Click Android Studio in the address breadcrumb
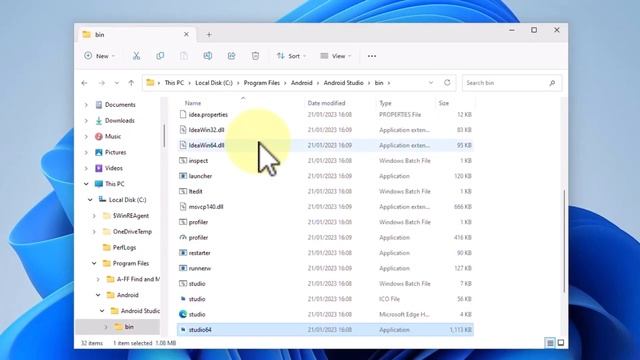This screenshot has height=360, width=640. (343, 83)
